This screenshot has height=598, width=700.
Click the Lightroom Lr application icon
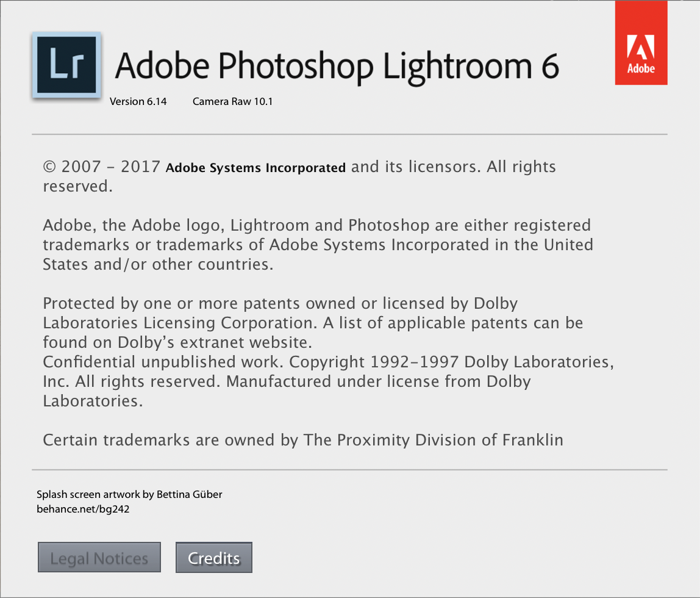click(66, 65)
